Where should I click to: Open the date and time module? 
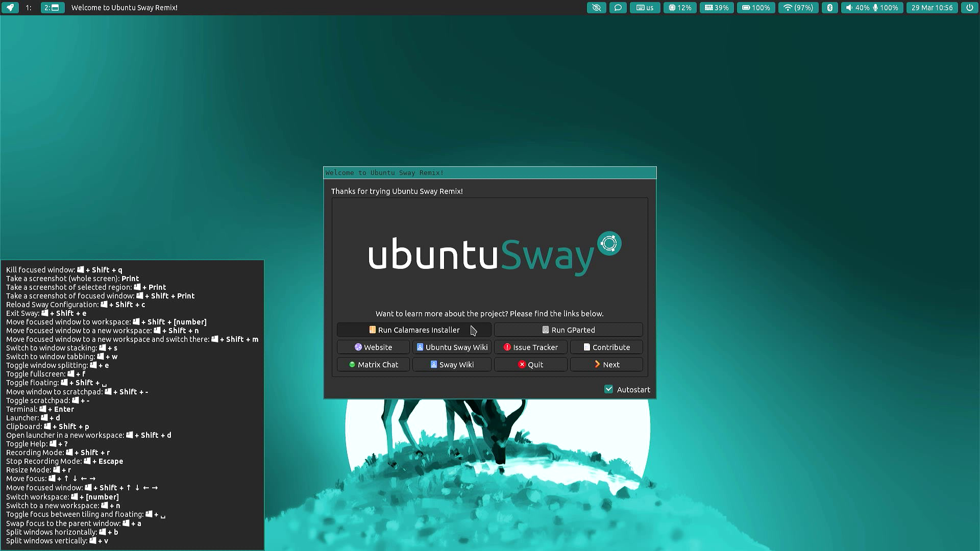(x=932, y=8)
